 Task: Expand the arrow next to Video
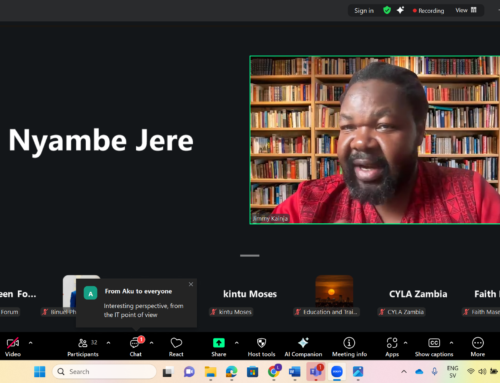tap(31, 343)
